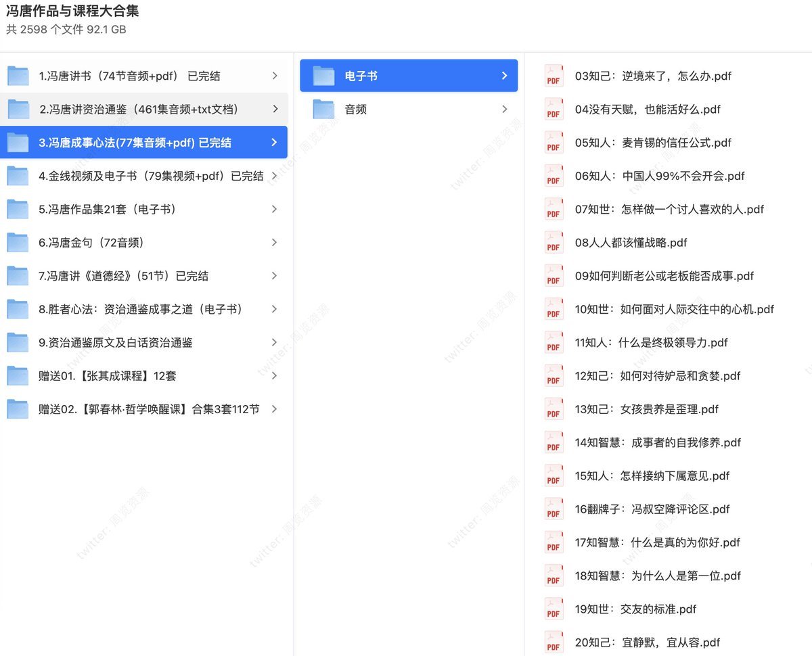Open file 15知人：怎样接纳下属意见.pdf
This screenshot has height=656, width=812.
tap(652, 475)
